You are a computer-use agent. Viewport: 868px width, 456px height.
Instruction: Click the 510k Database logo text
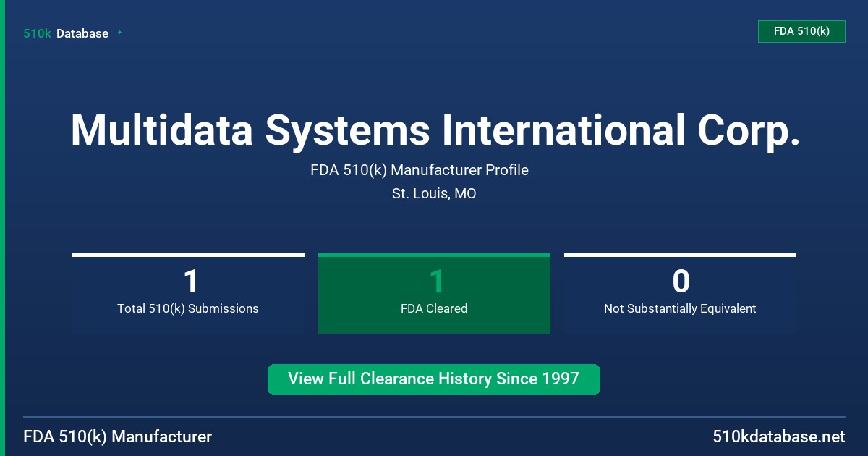pyautogui.click(x=66, y=33)
